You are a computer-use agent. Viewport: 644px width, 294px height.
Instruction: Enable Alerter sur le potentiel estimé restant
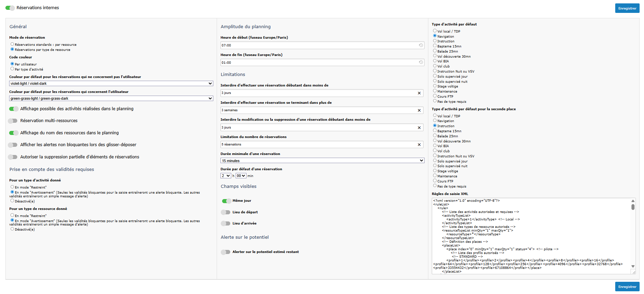point(226,252)
